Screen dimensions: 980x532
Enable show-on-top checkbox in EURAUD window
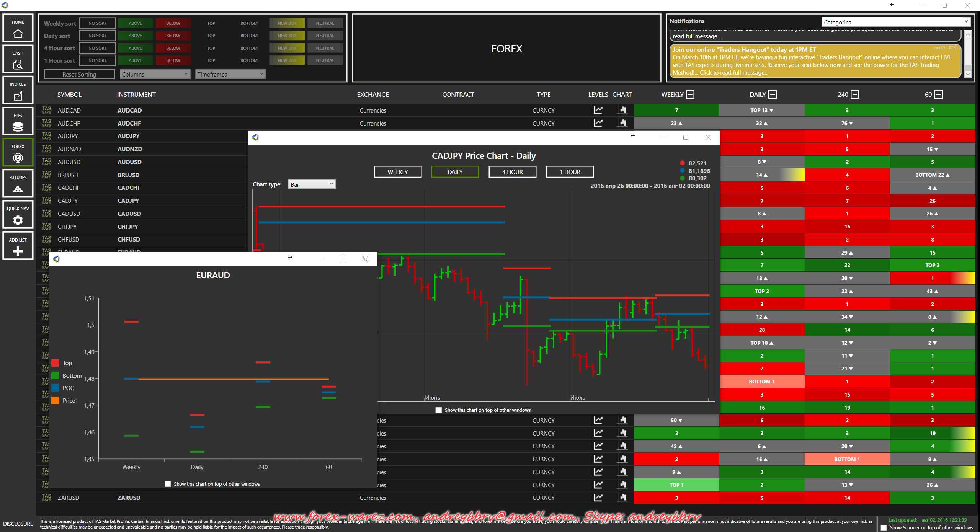point(168,484)
